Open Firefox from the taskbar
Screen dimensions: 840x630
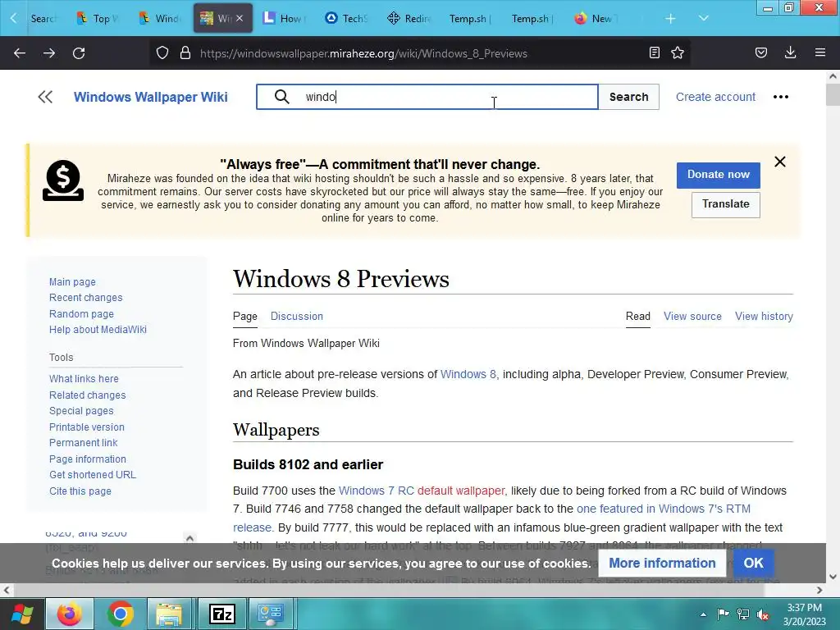point(70,614)
